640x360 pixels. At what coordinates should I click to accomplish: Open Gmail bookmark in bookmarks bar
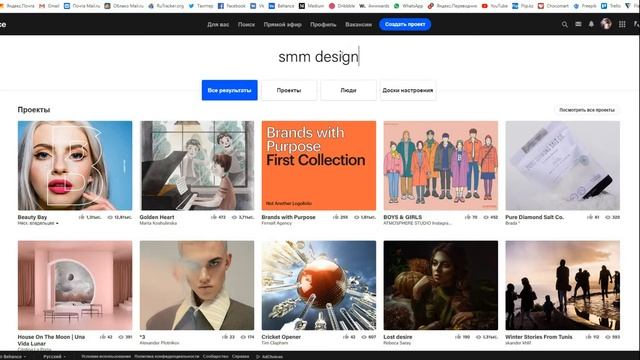click(49, 6)
